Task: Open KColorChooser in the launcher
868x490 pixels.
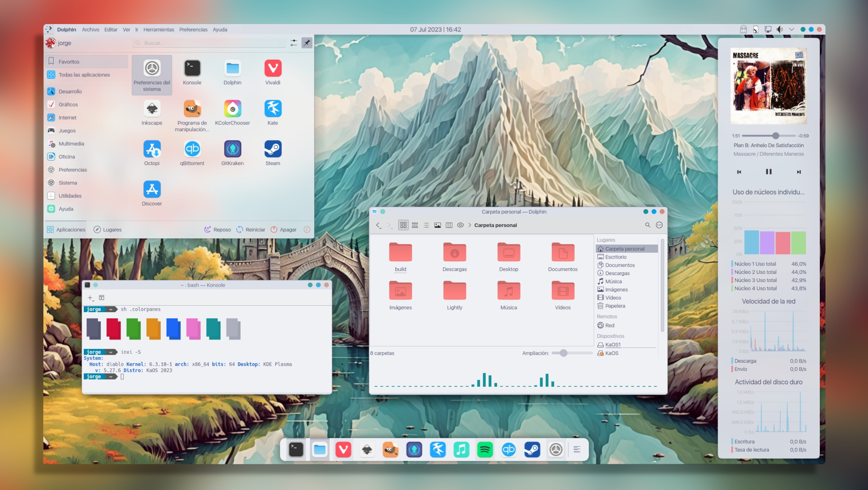Action: pos(232,109)
